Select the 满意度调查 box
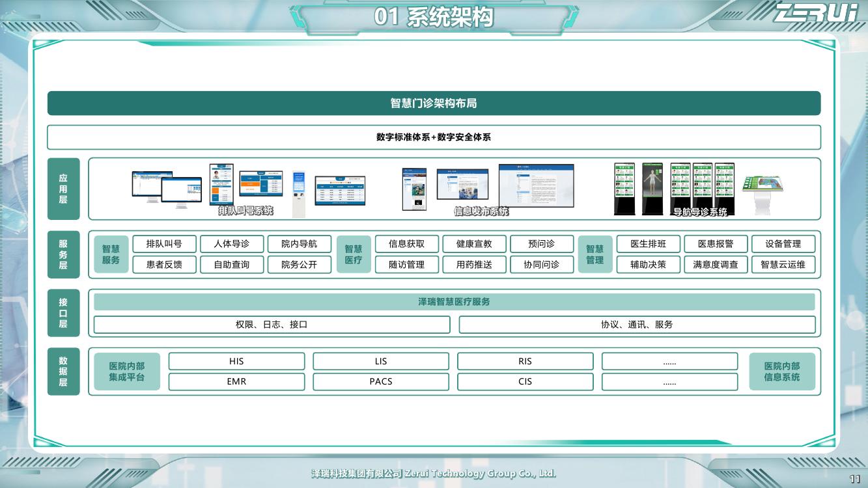 (716, 264)
